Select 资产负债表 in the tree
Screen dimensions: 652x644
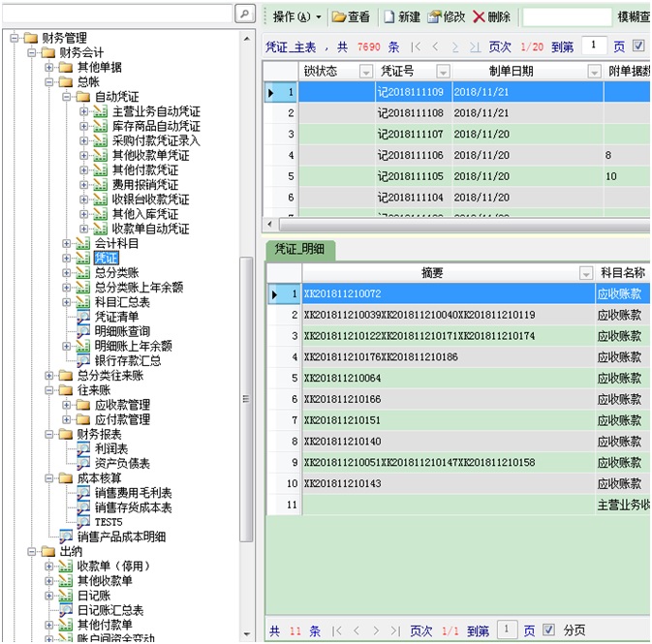[121, 464]
